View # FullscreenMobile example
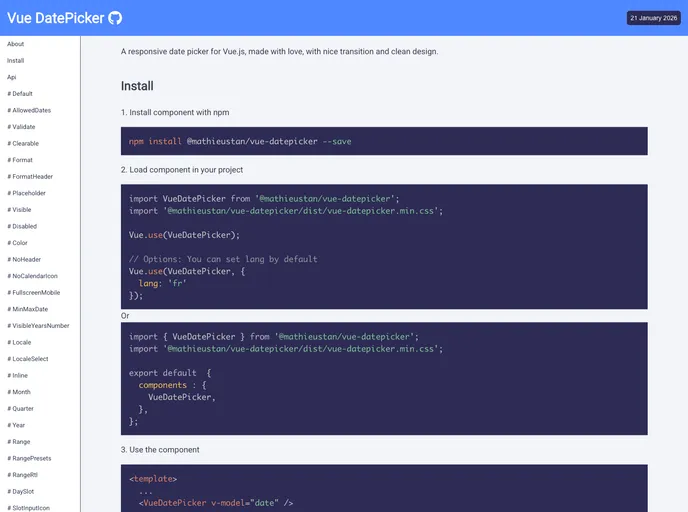 (34, 293)
